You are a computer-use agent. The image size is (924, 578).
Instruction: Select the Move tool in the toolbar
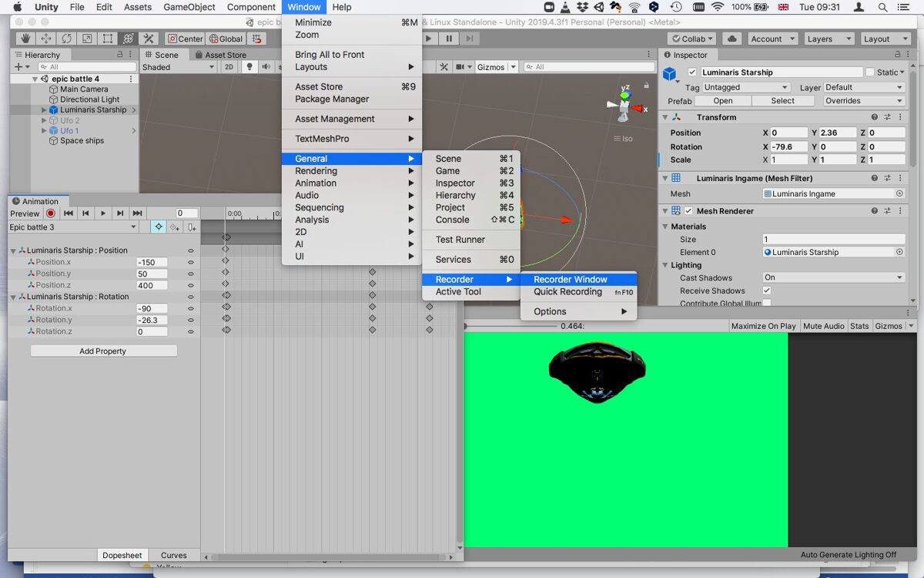pos(46,39)
